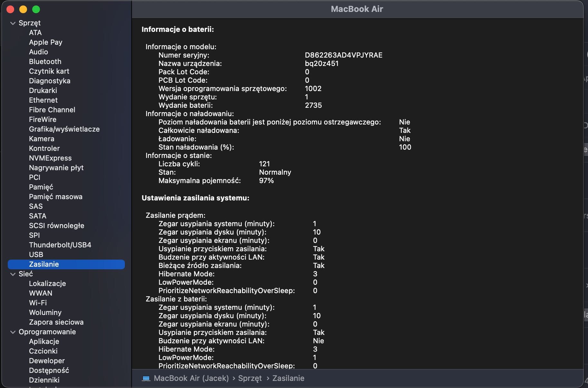
Task: Select SATA entry
Action: [x=37, y=216]
